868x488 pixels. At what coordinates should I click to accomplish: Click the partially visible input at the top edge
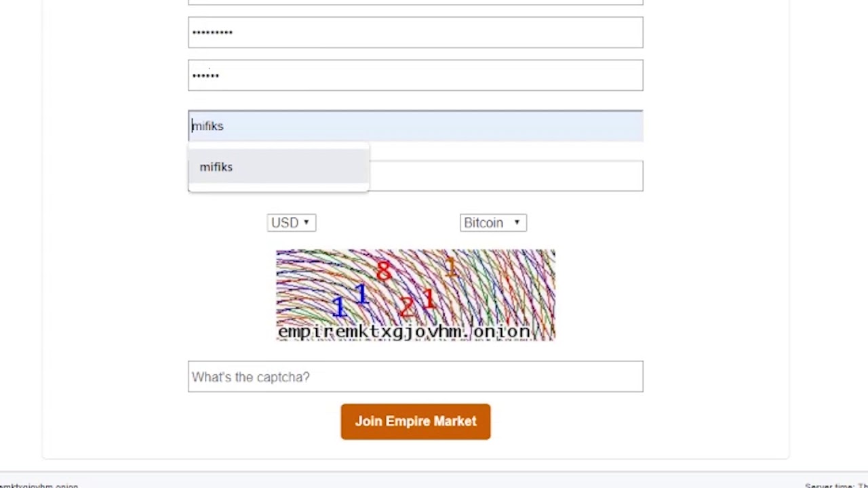pos(415,2)
